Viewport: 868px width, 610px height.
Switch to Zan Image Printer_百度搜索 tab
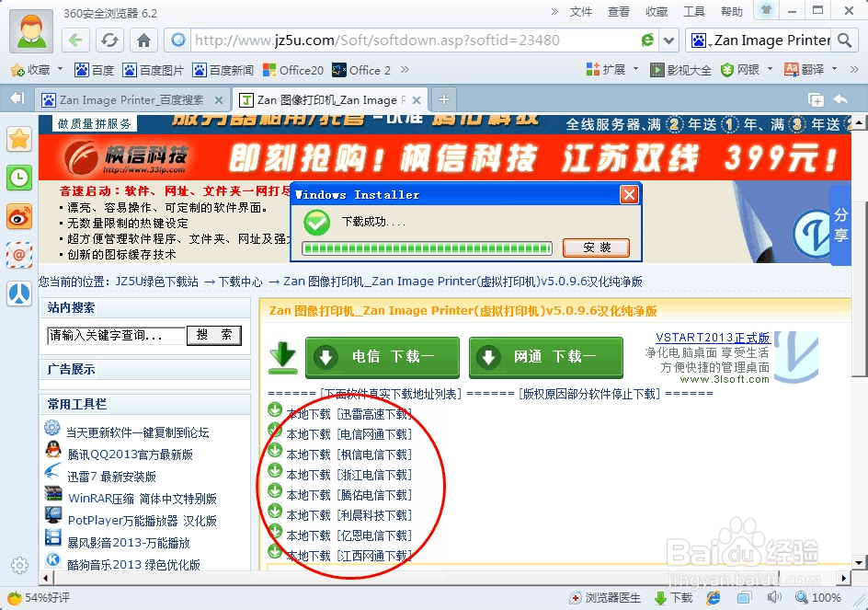point(131,99)
